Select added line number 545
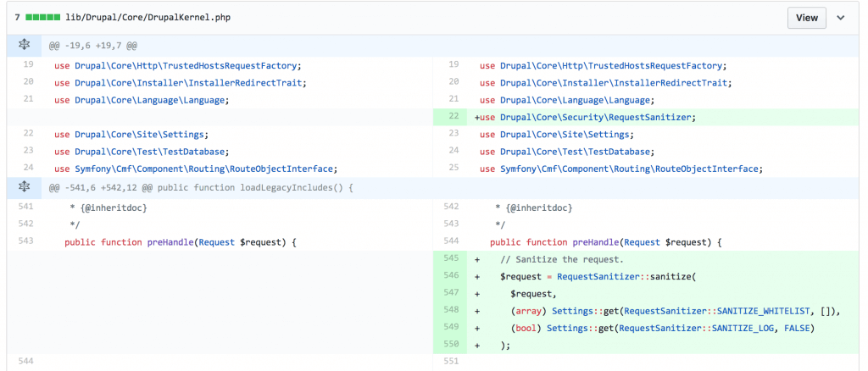The image size is (868, 371). coord(450,259)
